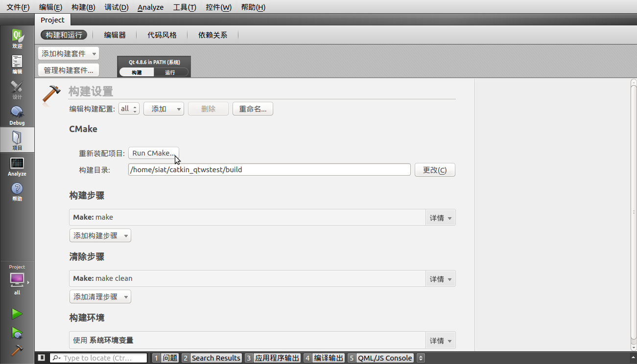Screen dimensions: 637x364
Task: Select the Projects (项目) mode
Action: click(17, 140)
